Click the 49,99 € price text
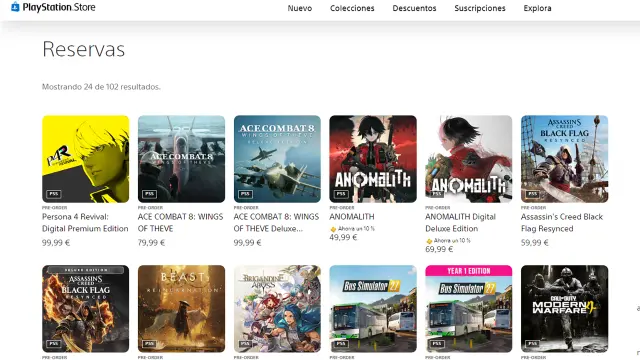 pyautogui.click(x=343, y=238)
